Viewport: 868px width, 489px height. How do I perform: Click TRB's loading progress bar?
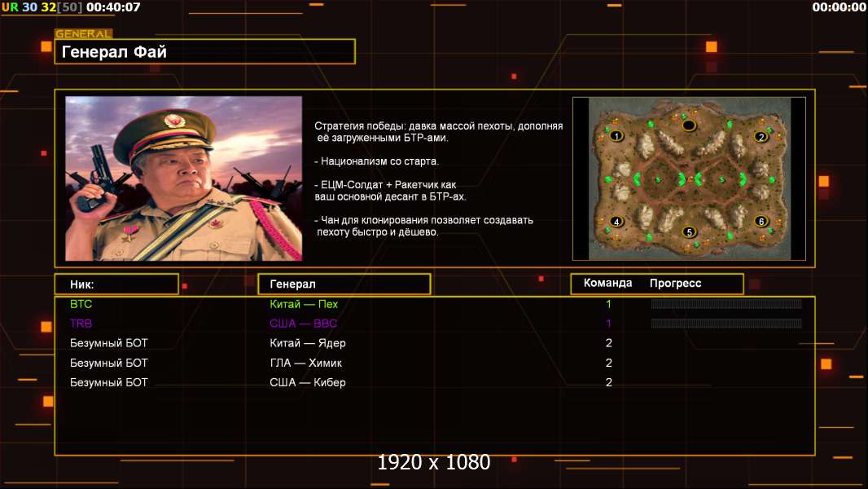pyautogui.click(x=726, y=324)
